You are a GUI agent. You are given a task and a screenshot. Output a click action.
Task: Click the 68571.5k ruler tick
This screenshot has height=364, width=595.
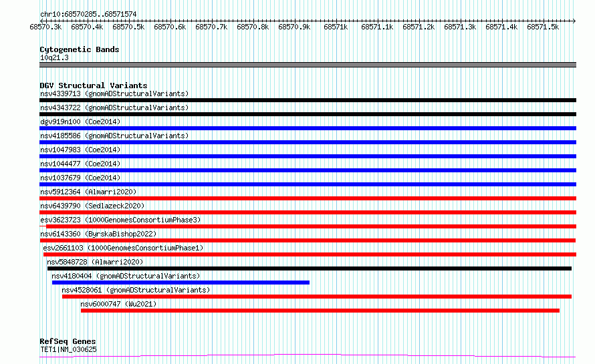543,27
